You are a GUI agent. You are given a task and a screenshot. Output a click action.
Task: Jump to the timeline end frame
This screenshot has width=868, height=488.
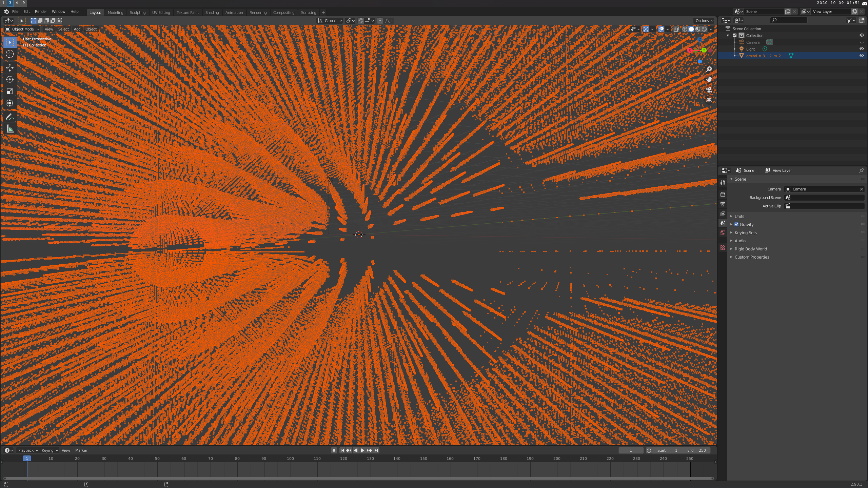click(376, 450)
